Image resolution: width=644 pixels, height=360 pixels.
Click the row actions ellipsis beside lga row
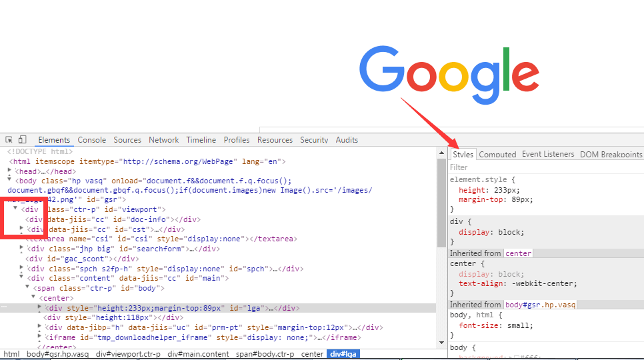pyautogui.click(x=4, y=307)
